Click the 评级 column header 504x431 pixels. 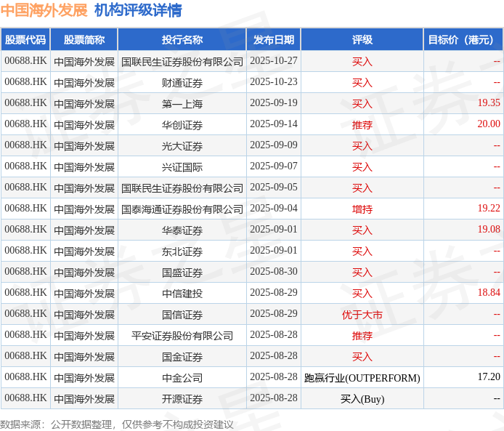click(362, 39)
